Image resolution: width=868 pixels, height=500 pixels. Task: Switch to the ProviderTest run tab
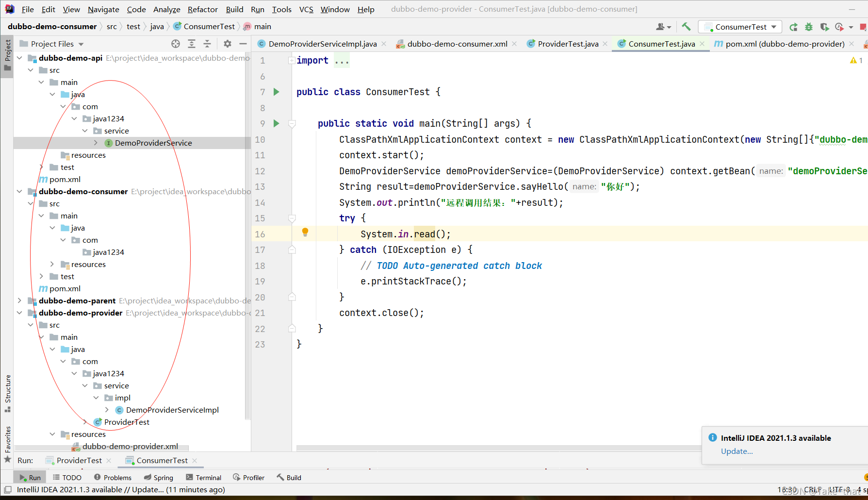79,460
